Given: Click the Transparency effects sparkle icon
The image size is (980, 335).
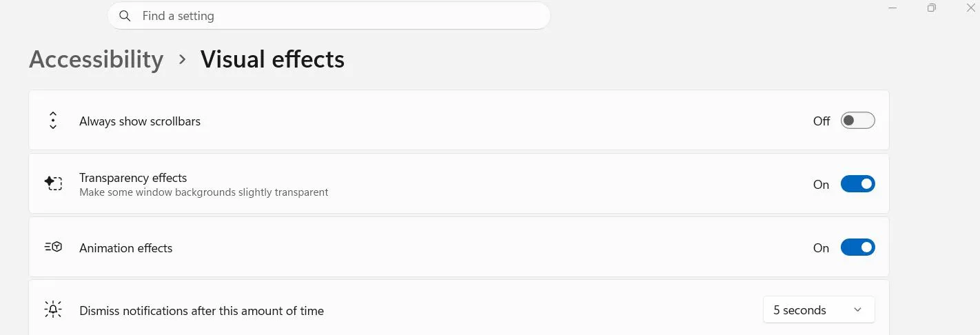Looking at the screenshot, I should pos(53,183).
